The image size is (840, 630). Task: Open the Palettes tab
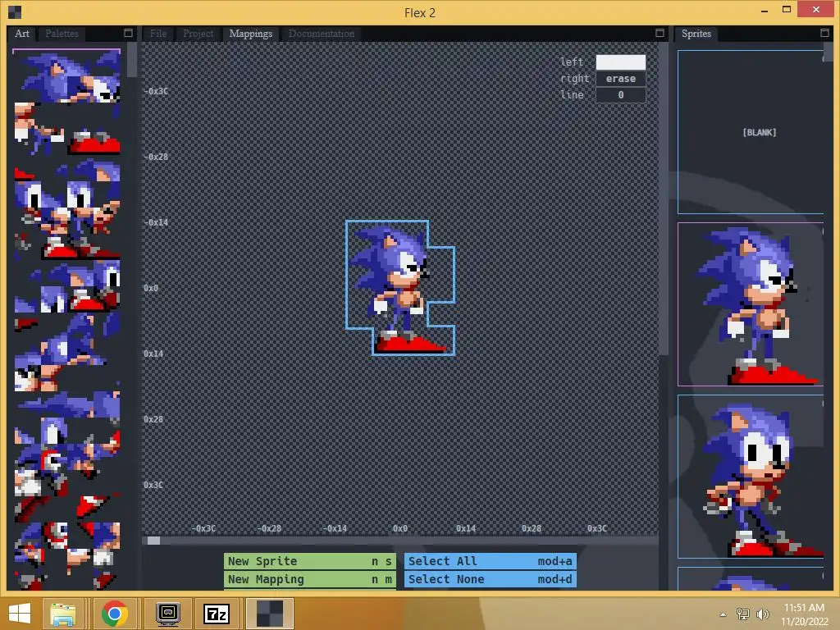62,34
